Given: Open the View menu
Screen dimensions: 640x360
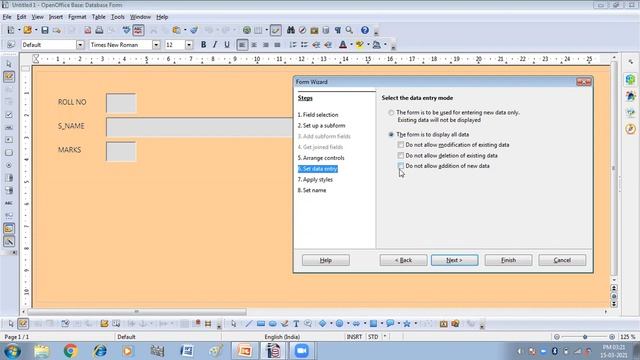Looking at the screenshot, I should pyautogui.click(x=37, y=17).
